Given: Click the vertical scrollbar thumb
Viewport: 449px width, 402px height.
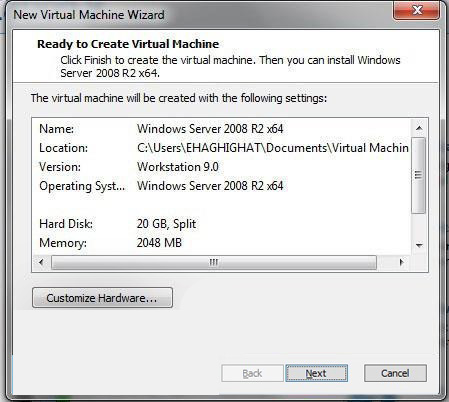Looking at the screenshot, I should (x=419, y=175).
